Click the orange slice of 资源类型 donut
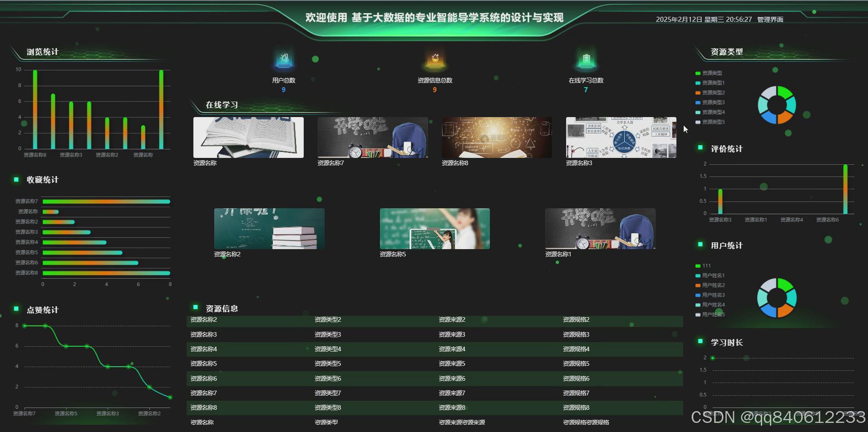 [x=785, y=117]
